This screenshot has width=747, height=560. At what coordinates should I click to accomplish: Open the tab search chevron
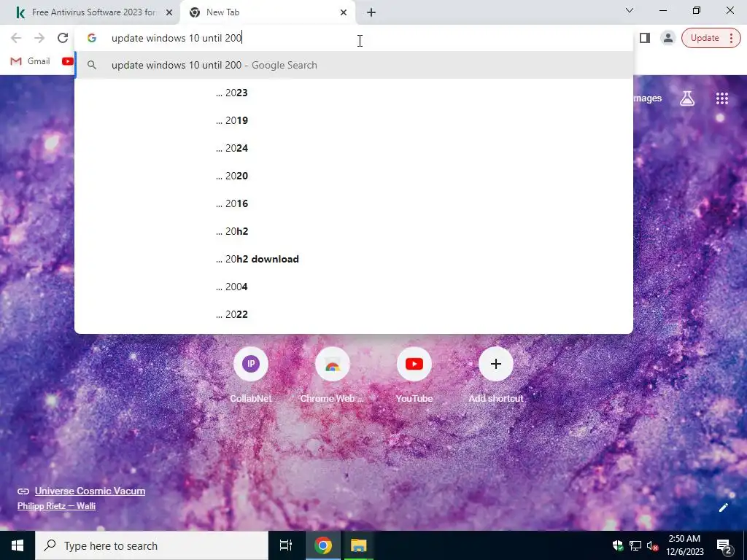click(630, 10)
